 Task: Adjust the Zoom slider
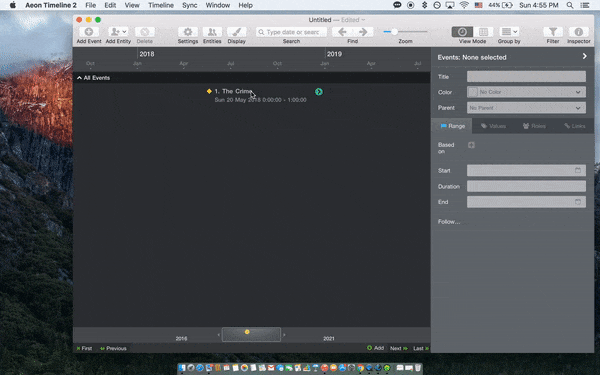coord(395,32)
